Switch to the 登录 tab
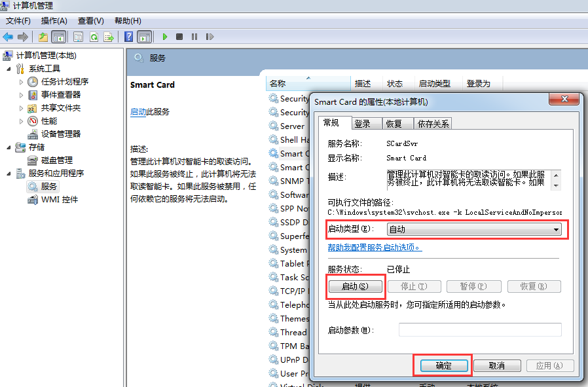 point(362,123)
